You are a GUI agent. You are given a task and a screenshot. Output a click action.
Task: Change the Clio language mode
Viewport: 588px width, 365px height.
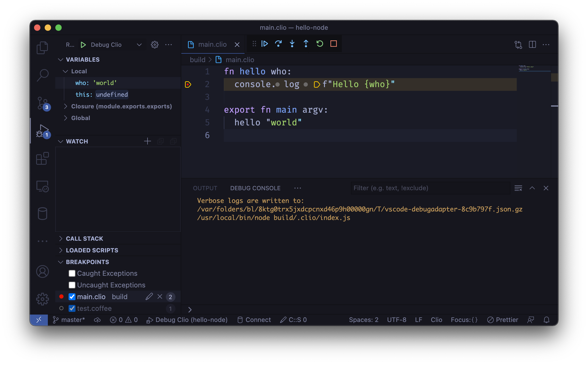click(436, 320)
